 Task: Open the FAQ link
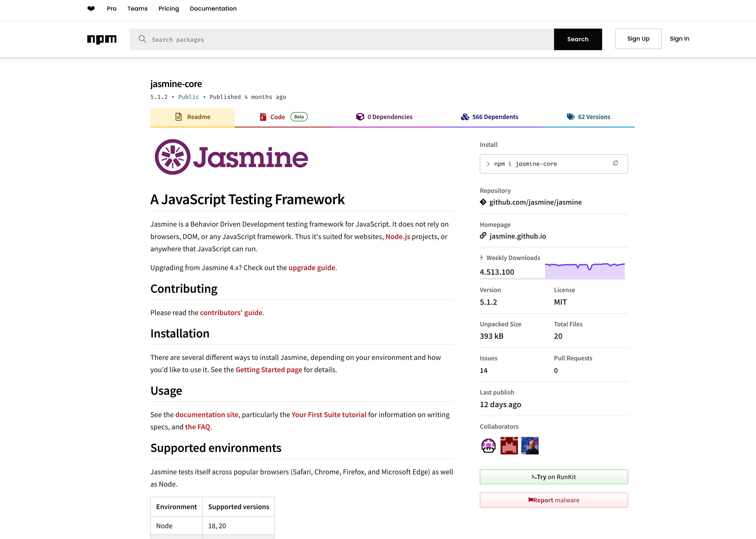click(197, 427)
